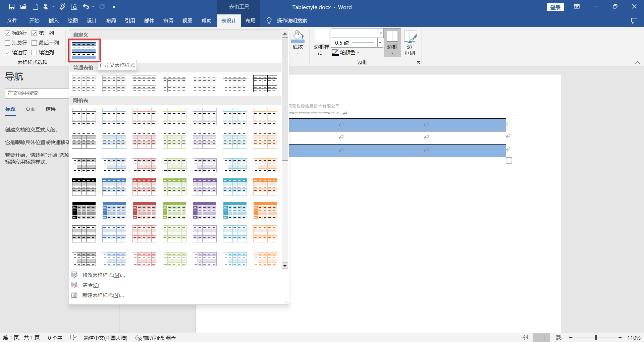Image resolution: width=644 pixels, height=342 pixels.
Task: Click the Print Preview icon
Action: 74,7
